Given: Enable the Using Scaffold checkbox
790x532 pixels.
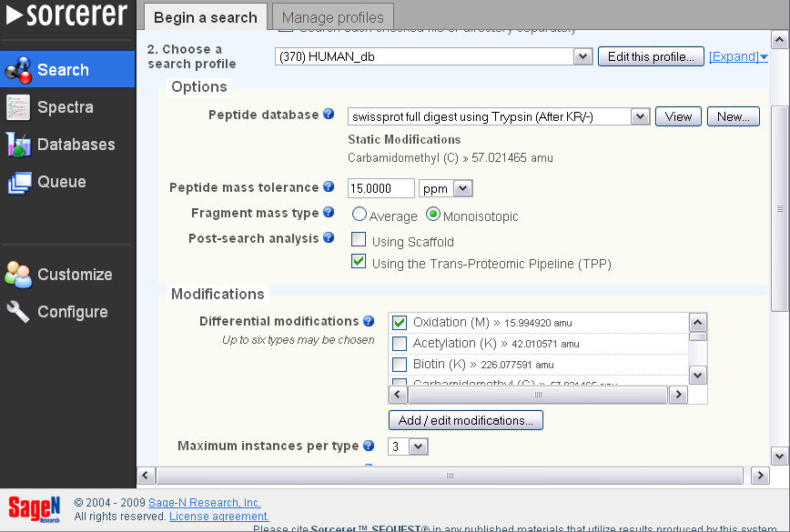Looking at the screenshot, I should [360, 241].
